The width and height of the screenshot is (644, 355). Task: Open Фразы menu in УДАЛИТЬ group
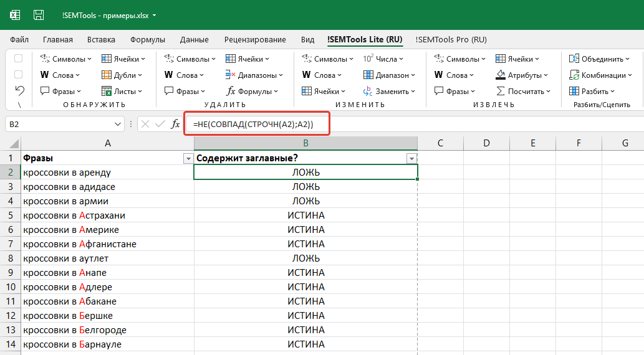point(185,91)
